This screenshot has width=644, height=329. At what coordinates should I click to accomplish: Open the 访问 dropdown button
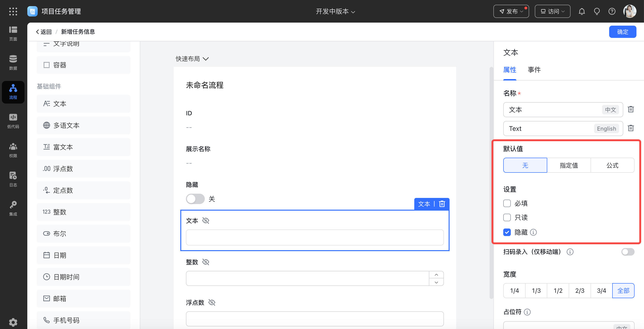click(552, 12)
